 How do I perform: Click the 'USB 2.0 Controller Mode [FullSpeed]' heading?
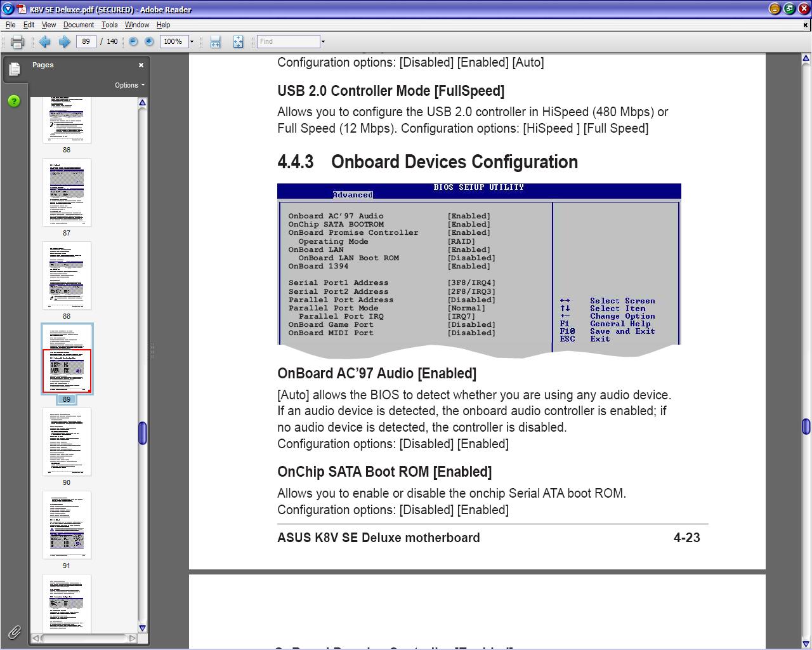click(391, 91)
